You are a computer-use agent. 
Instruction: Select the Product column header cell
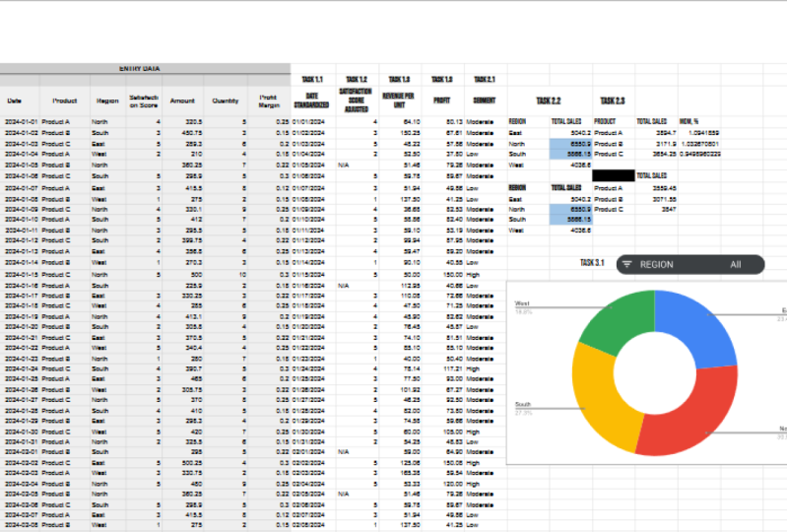tap(65, 100)
